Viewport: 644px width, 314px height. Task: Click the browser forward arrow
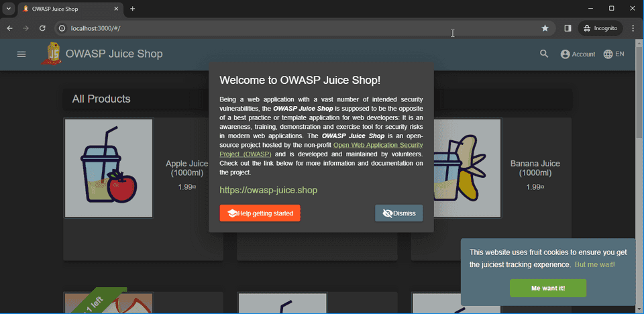(x=26, y=28)
